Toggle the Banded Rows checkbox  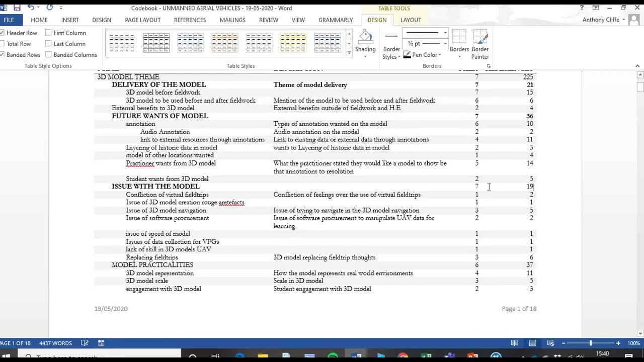tap(3, 55)
